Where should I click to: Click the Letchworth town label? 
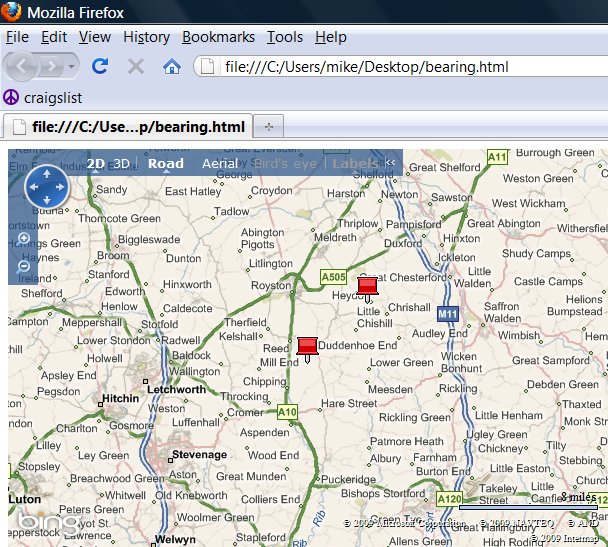(x=176, y=389)
